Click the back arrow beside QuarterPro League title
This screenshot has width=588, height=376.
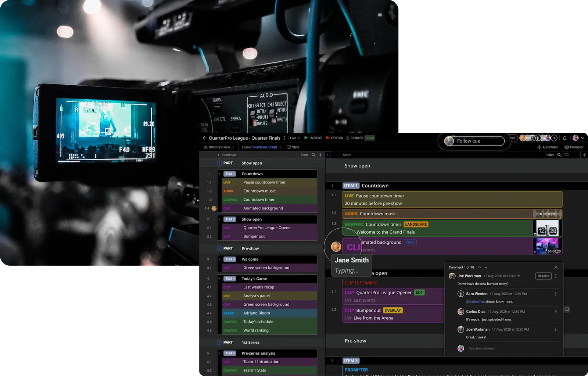coord(205,138)
